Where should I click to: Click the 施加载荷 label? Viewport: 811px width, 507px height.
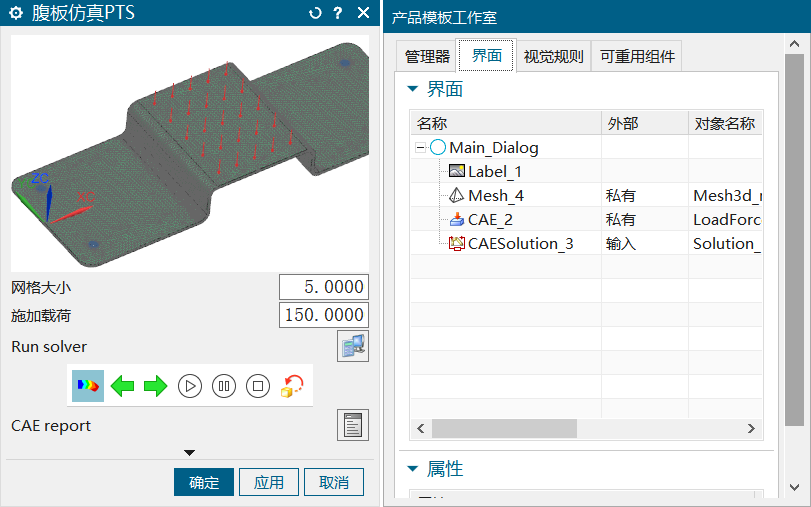41,316
